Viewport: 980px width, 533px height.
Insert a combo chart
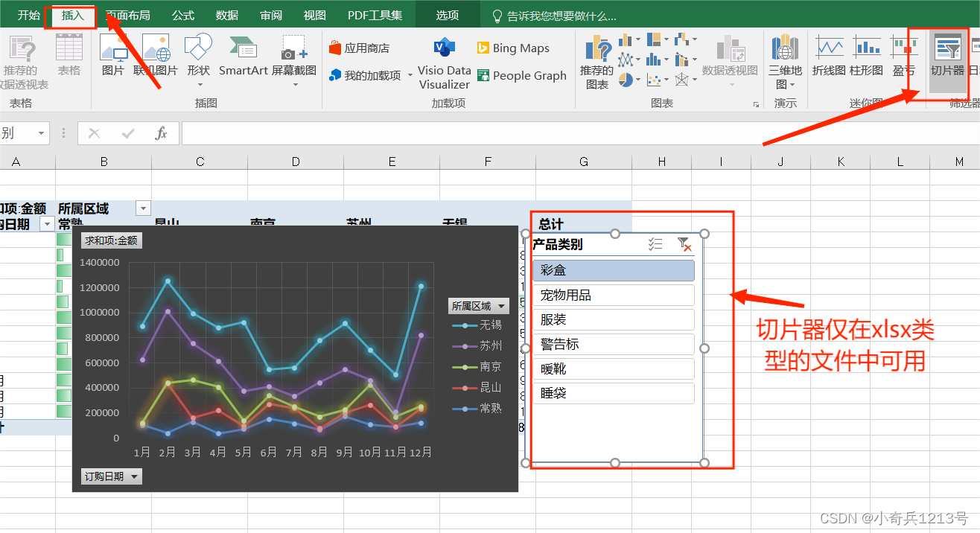[x=685, y=60]
